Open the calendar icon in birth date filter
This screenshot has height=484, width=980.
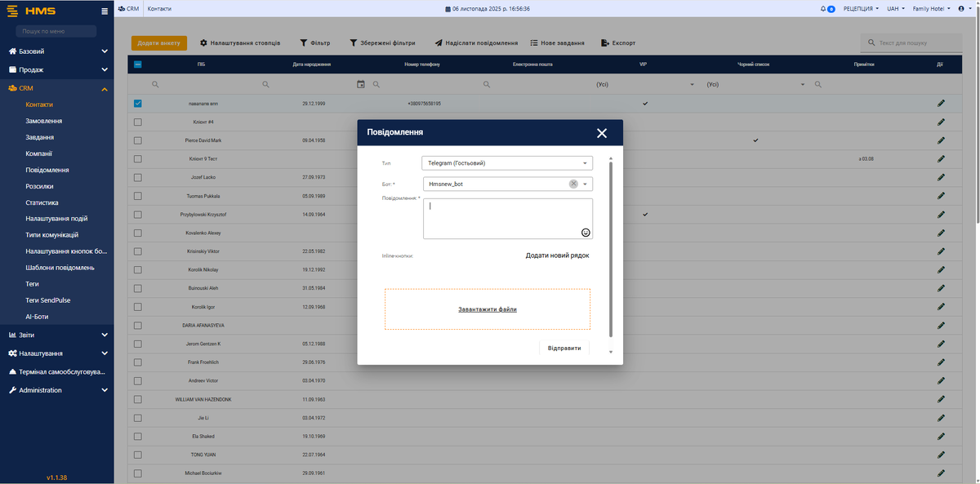(361, 84)
